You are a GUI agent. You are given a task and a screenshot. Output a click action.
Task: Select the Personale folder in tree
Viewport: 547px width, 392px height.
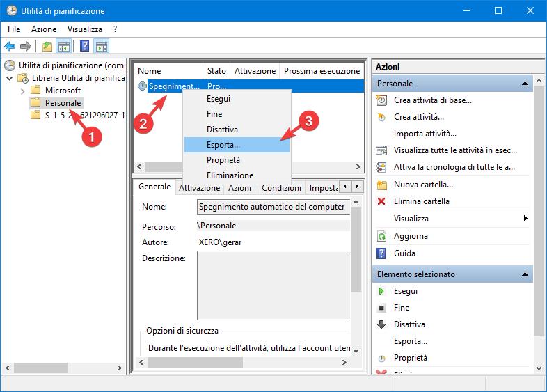click(63, 102)
